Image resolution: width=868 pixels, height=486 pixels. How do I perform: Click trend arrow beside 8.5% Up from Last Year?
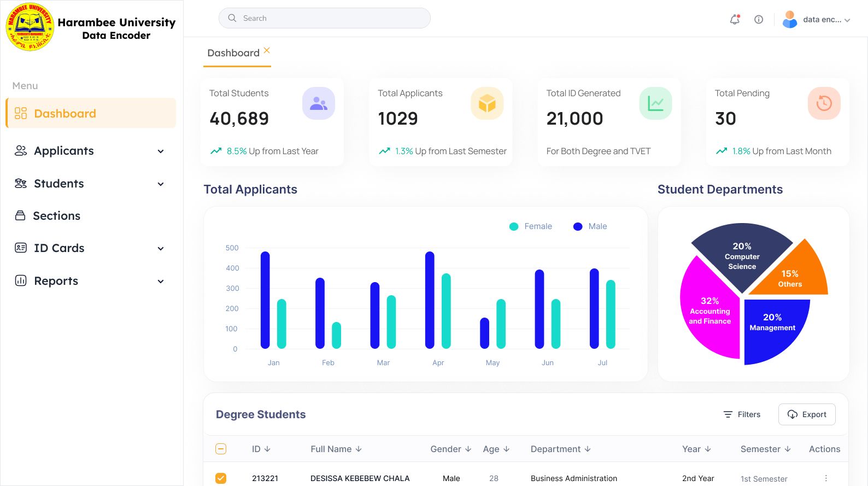[216, 151]
